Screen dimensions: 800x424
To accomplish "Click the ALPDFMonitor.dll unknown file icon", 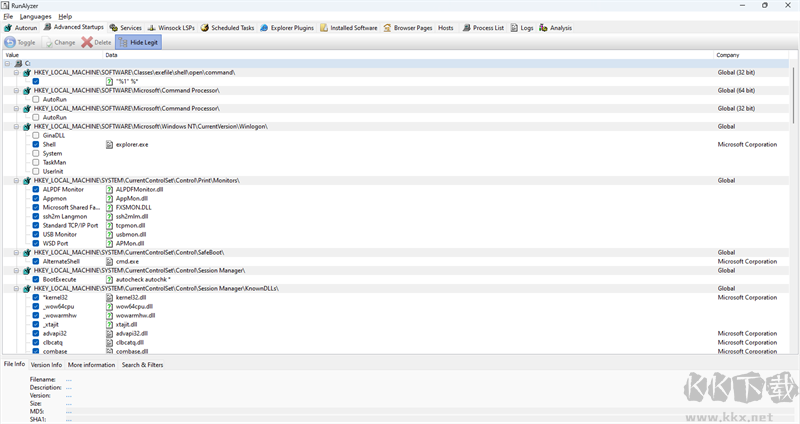I will (109, 190).
